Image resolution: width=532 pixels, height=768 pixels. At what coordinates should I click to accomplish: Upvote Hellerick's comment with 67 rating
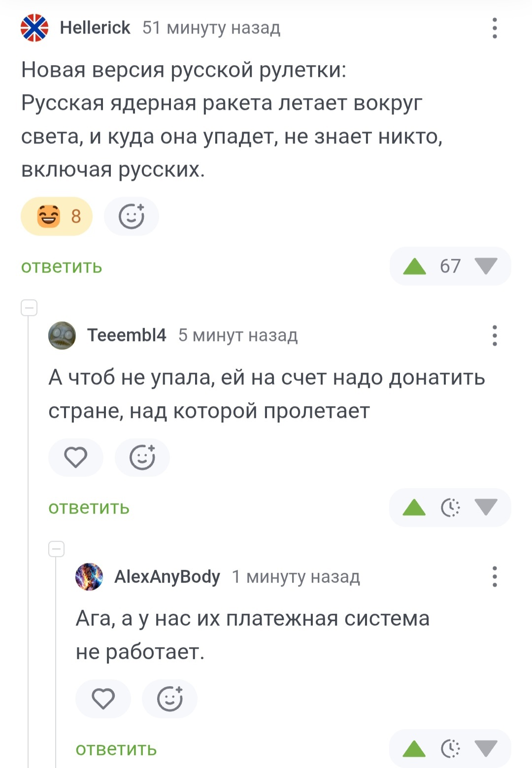pos(414,266)
